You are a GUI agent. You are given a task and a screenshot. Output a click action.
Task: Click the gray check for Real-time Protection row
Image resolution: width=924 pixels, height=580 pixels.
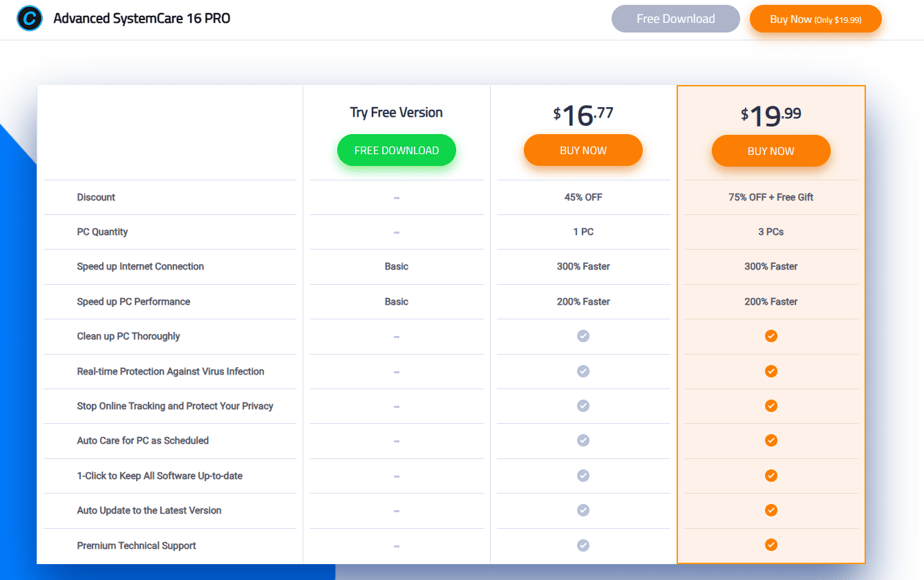(x=583, y=371)
